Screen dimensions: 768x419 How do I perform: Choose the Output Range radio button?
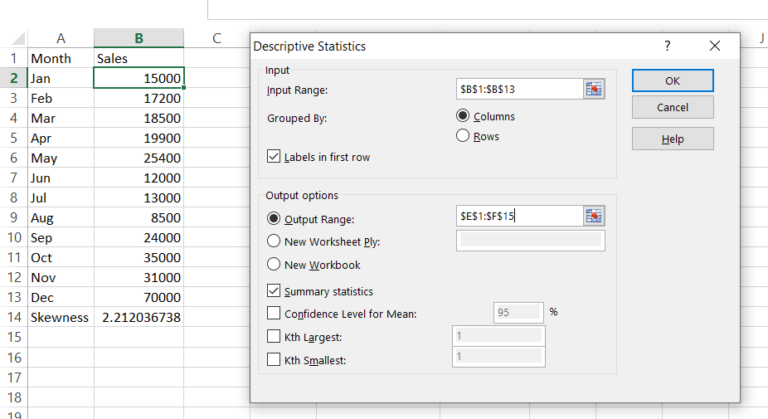point(273,219)
